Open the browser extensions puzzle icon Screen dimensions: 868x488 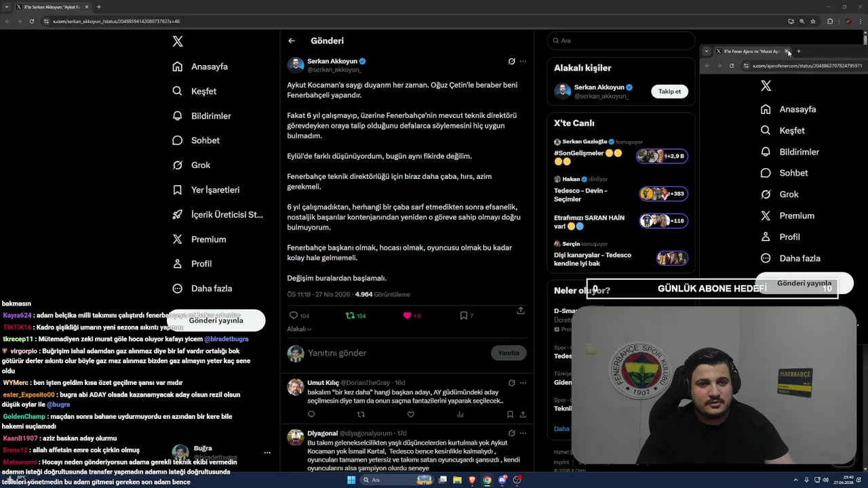point(830,21)
